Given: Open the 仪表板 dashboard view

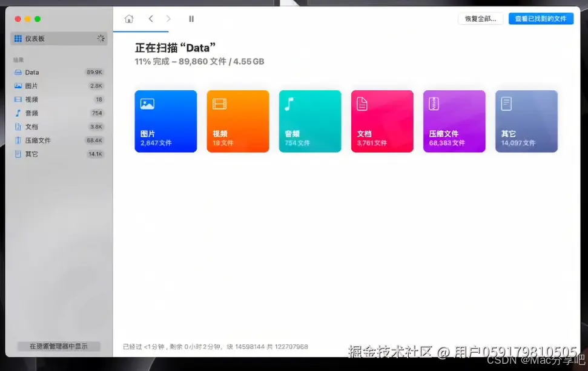Looking at the screenshot, I should click(36, 38).
